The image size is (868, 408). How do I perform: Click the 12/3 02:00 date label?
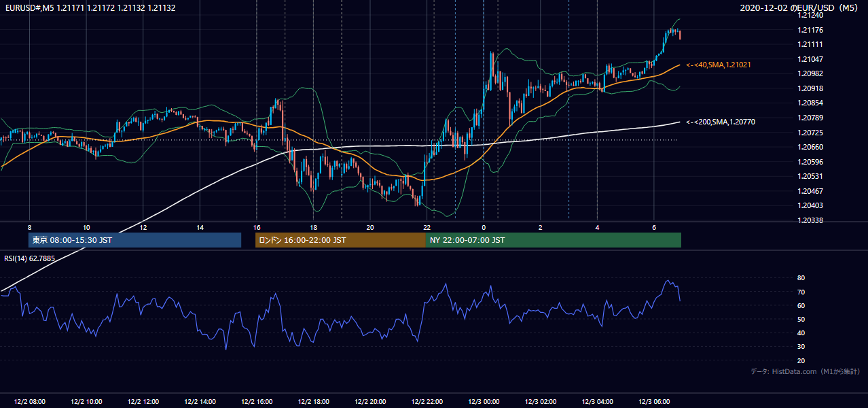(541, 402)
